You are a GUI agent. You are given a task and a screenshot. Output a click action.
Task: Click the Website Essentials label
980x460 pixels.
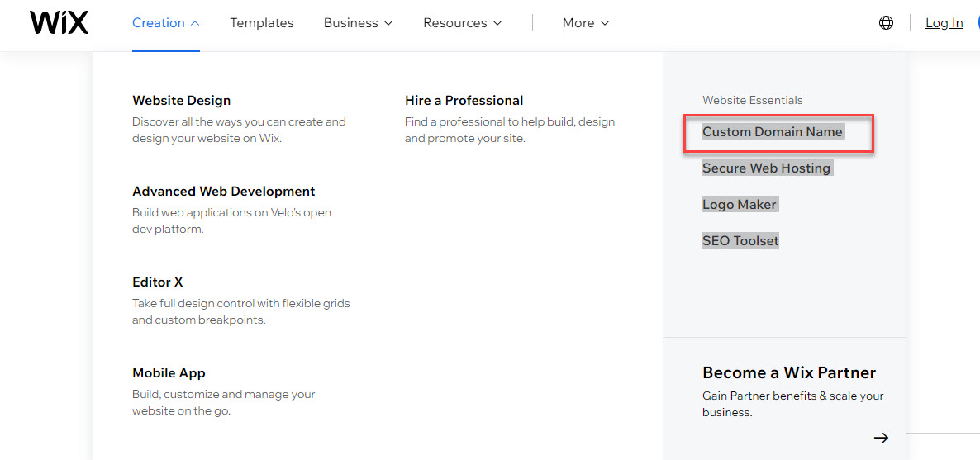[753, 100]
